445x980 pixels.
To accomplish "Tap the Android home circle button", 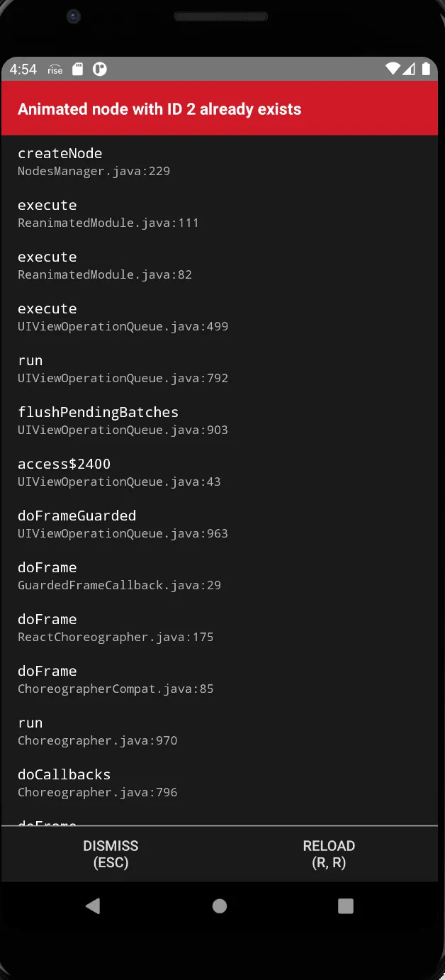I will (x=220, y=906).
